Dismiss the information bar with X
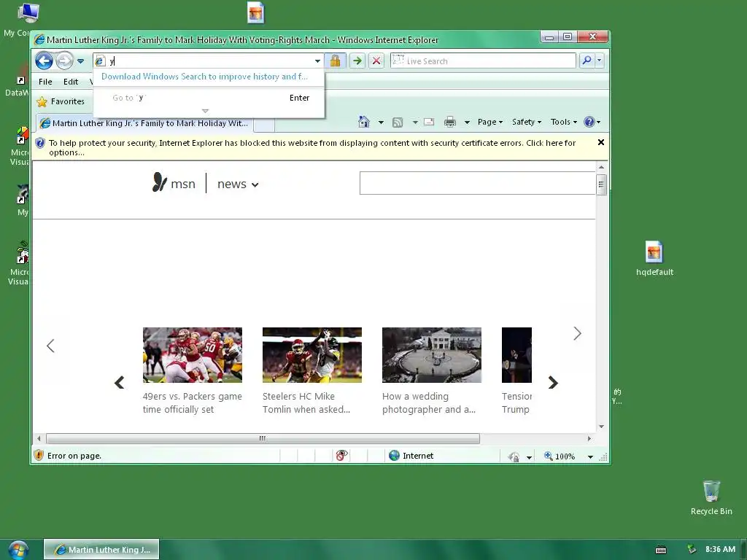This screenshot has width=747, height=560. click(601, 142)
